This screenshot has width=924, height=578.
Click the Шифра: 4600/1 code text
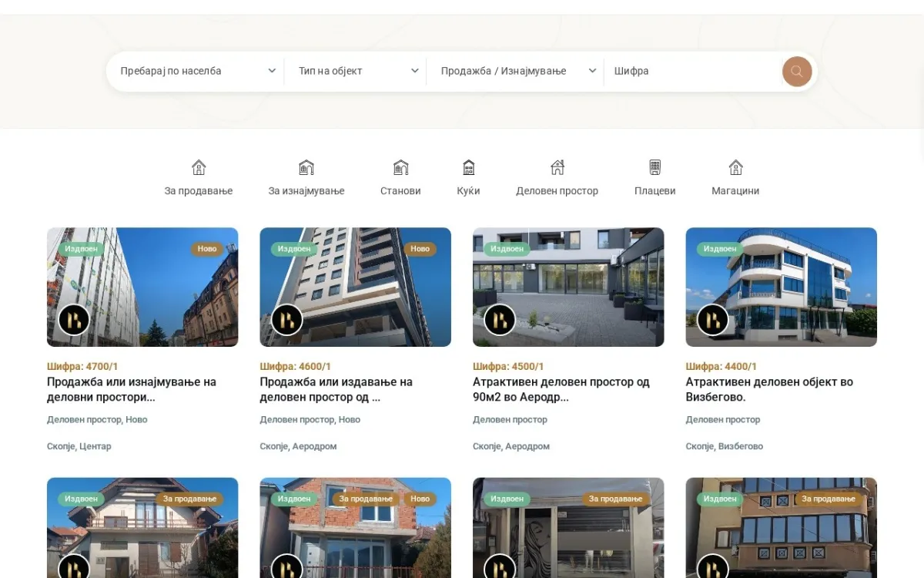[296, 367]
